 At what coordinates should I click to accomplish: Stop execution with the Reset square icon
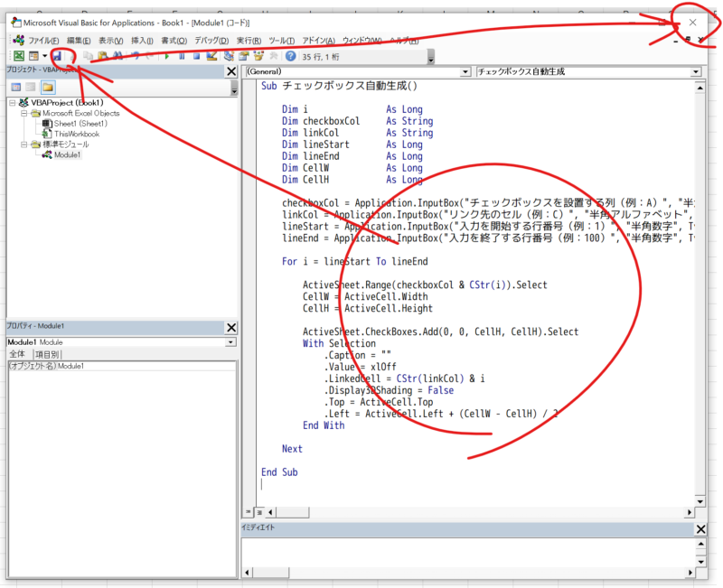coord(195,56)
